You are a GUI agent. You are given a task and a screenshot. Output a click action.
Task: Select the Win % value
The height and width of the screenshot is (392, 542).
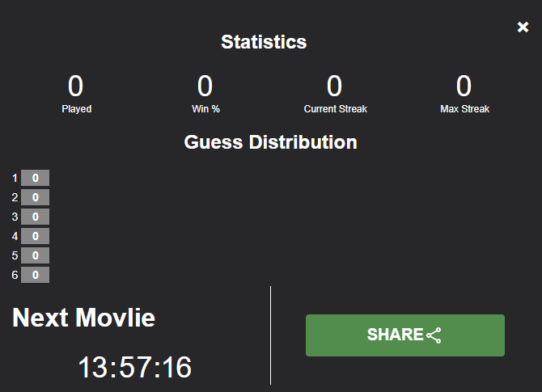click(x=205, y=86)
